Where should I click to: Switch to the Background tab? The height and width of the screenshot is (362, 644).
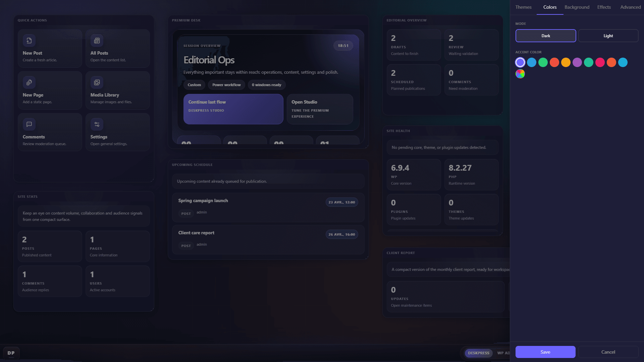576,7
